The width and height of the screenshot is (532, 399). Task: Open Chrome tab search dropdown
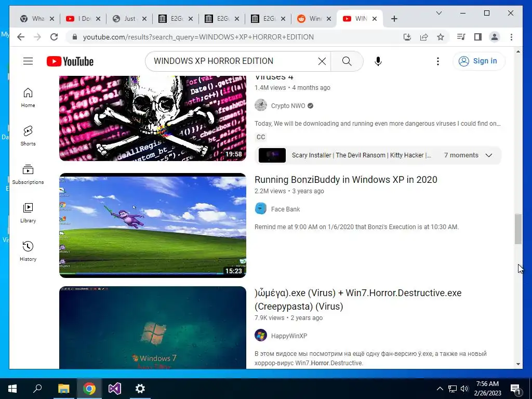click(x=438, y=13)
